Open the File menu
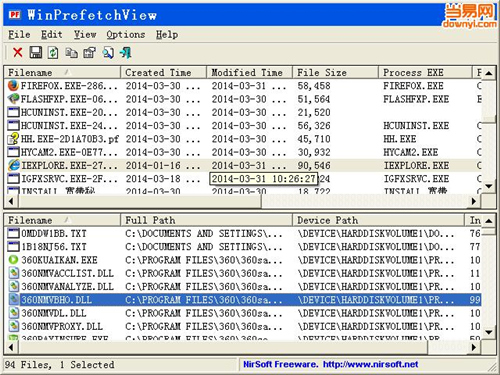Screen dimensions: 500x375 pyautogui.click(x=19, y=34)
